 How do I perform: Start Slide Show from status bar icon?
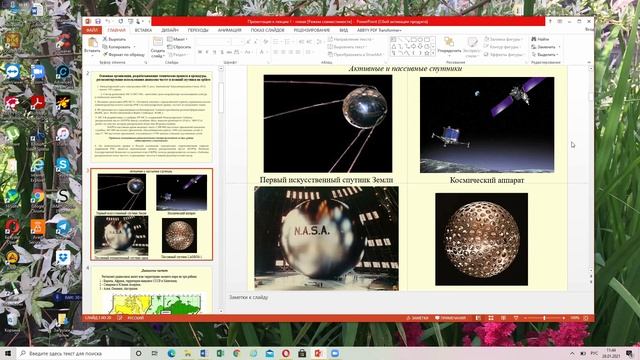tap(516, 318)
